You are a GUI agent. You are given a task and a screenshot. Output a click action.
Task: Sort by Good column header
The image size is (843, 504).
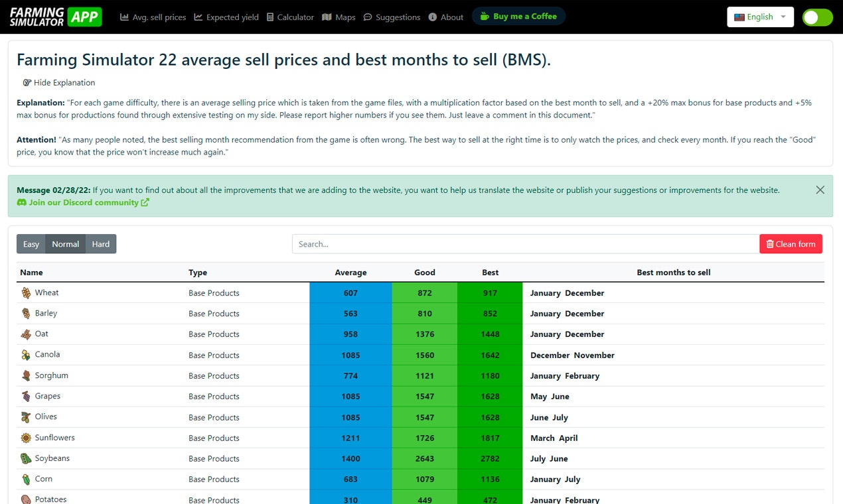point(425,273)
